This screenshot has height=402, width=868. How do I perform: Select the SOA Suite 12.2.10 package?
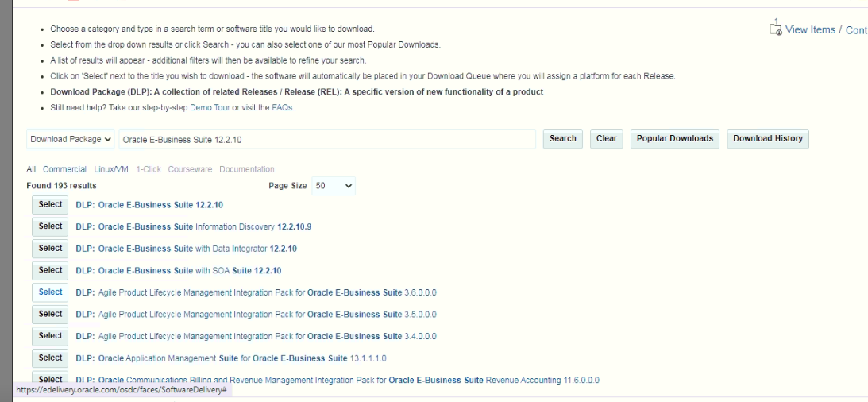[50, 270]
